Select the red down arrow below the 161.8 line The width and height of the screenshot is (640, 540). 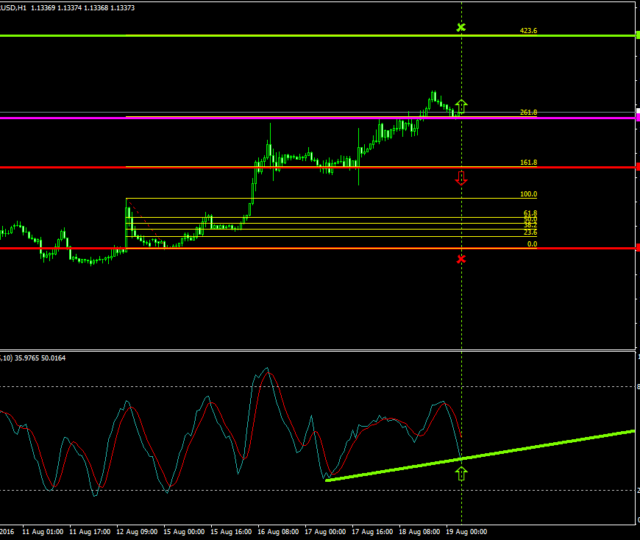tap(461, 179)
